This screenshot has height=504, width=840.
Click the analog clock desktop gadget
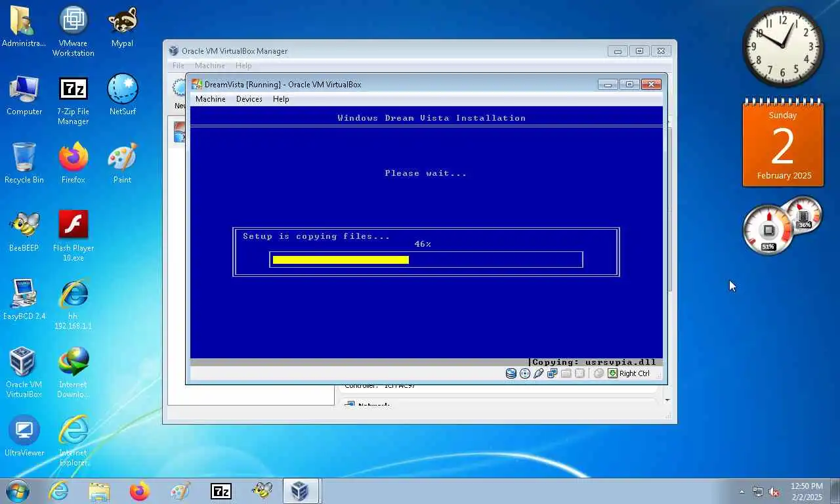[783, 47]
